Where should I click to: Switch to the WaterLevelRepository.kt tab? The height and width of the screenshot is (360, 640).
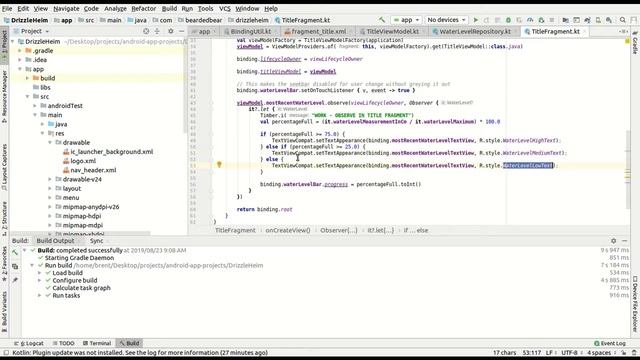tap(475, 31)
